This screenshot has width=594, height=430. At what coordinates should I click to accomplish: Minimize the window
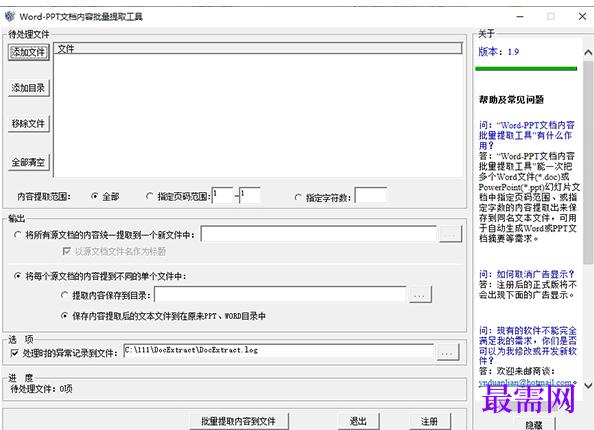click(520, 16)
